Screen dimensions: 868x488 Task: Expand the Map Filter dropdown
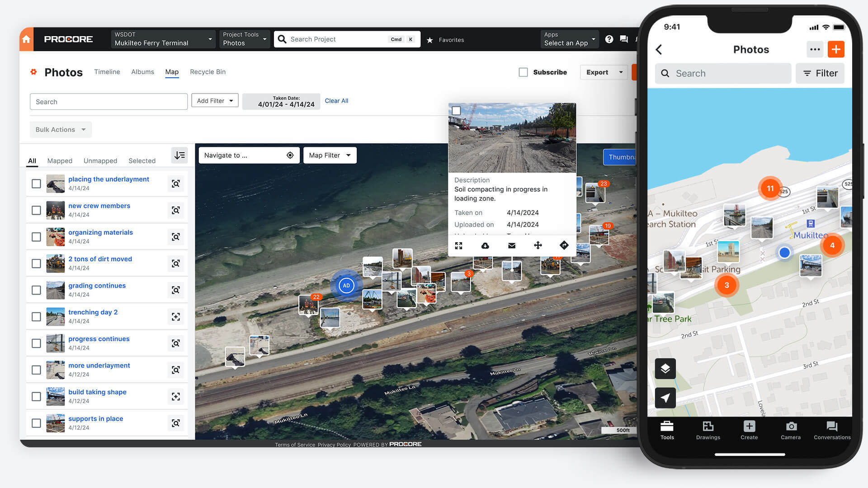click(x=329, y=155)
